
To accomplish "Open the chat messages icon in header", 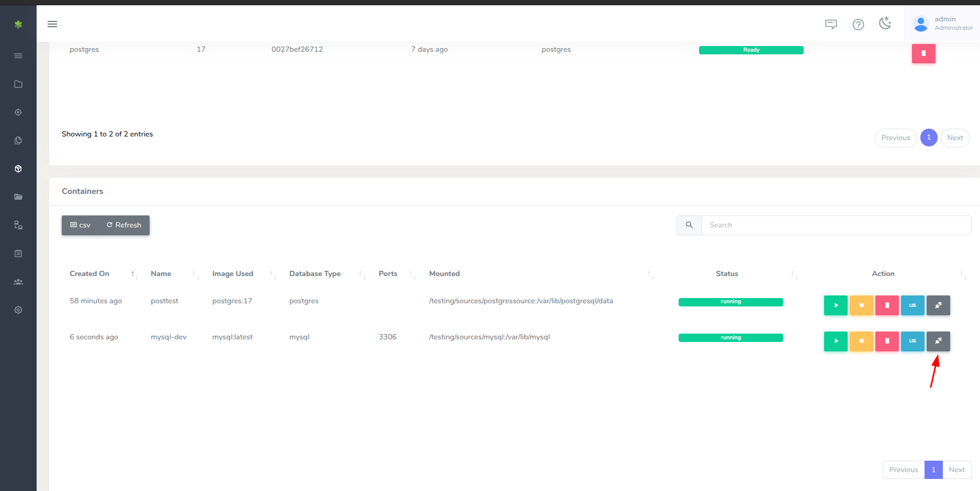I will (x=831, y=24).
